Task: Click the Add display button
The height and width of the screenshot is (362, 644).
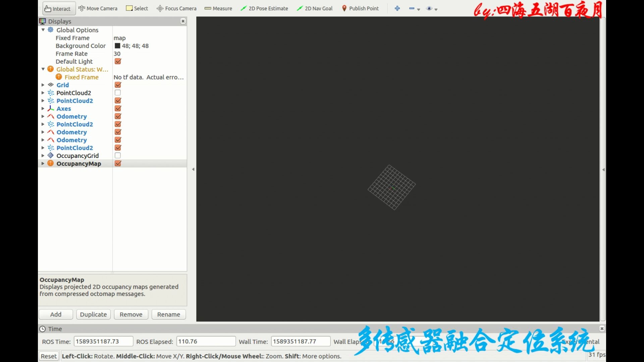Action: pos(56,314)
